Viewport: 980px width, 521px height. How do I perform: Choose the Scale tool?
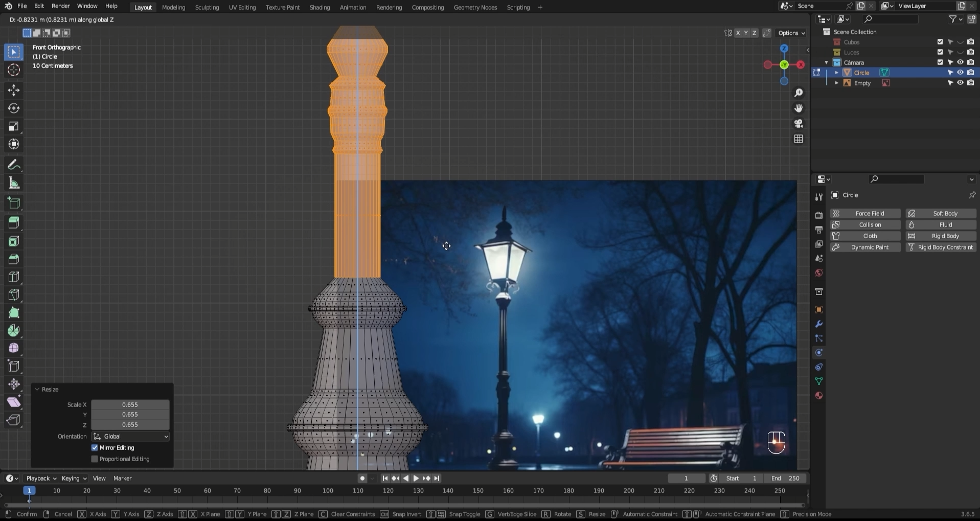tap(14, 126)
